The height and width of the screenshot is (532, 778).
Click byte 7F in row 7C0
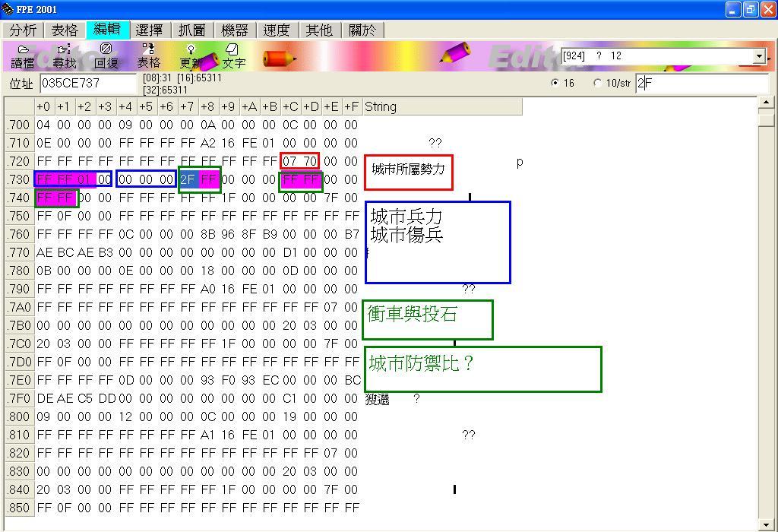point(330,344)
